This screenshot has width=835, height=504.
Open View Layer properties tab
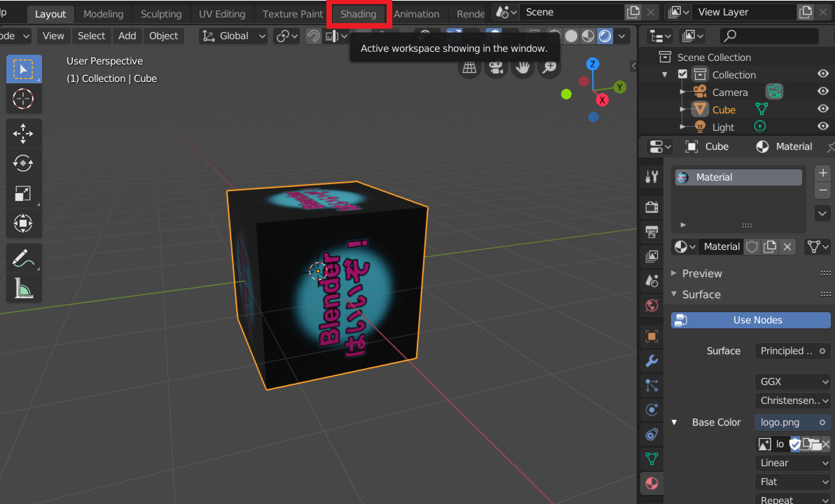[x=651, y=256]
